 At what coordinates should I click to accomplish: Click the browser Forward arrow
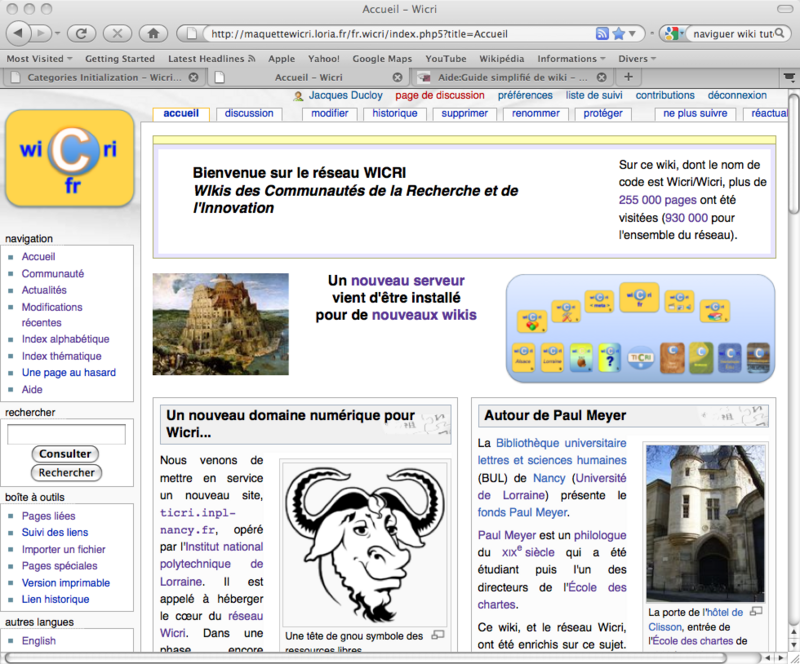(41, 34)
